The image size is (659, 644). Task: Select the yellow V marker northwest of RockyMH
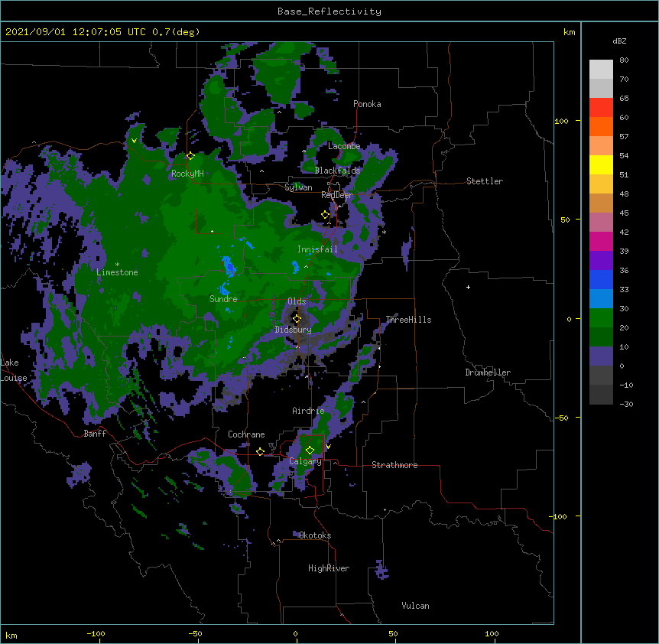coord(134,141)
